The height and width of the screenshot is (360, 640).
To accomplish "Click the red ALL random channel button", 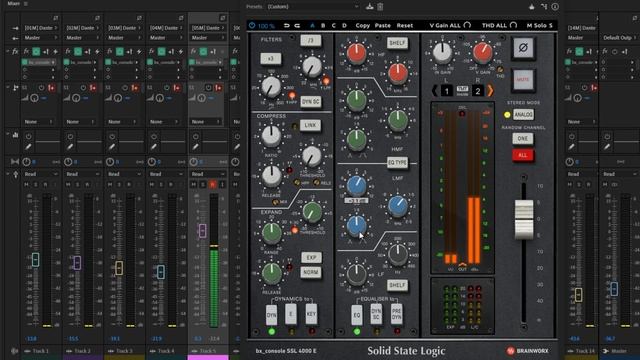I will 523,155.
